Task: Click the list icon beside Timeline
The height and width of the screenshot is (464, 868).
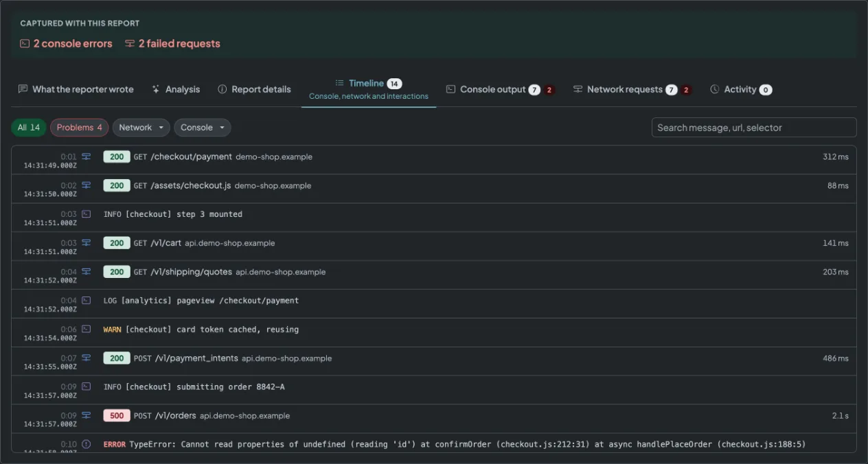Action: pyautogui.click(x=339, y=83)
